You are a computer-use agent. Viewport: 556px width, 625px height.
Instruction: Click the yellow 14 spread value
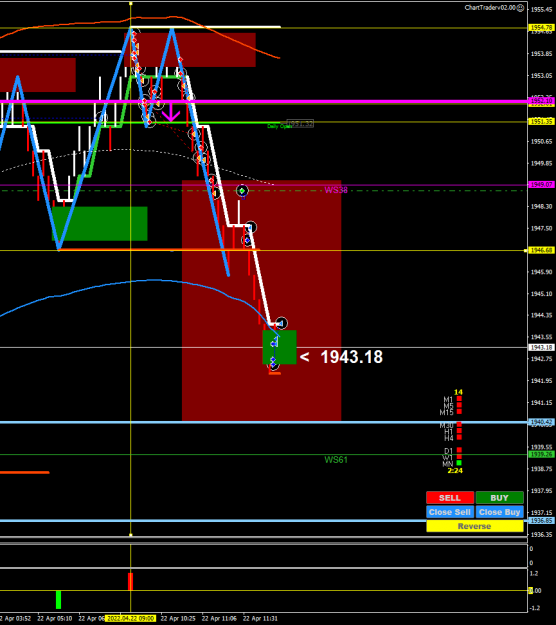(458, 392)
